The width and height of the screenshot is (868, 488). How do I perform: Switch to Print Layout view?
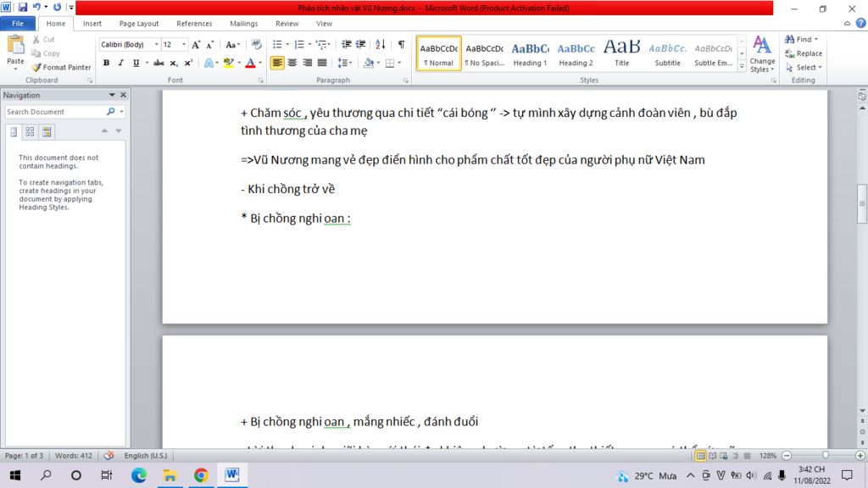700,455
